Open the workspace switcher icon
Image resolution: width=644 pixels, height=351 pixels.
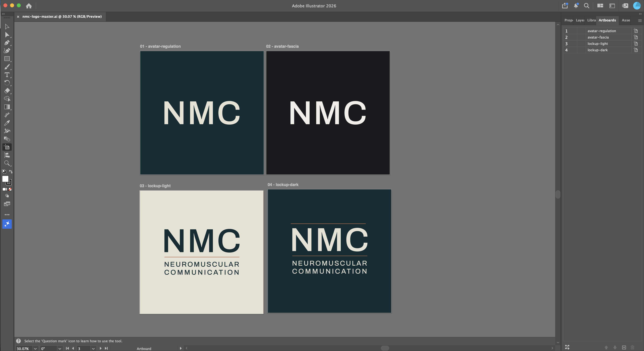click(612, 6)
